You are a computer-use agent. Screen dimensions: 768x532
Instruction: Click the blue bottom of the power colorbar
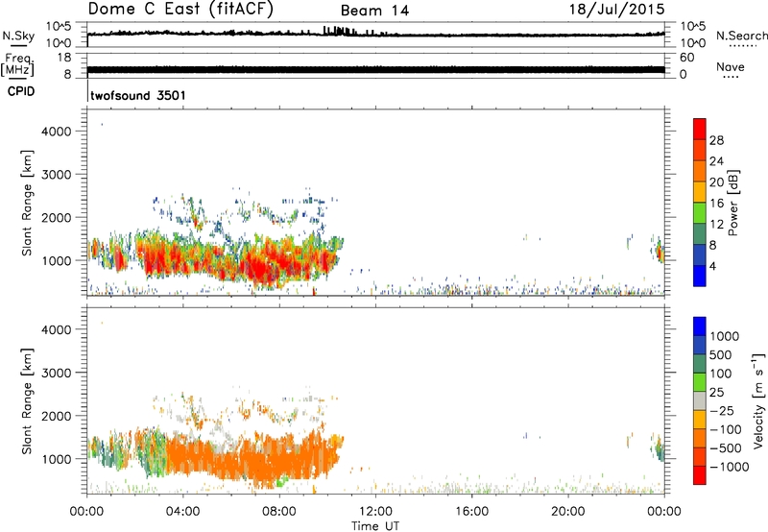coord(700,276)
